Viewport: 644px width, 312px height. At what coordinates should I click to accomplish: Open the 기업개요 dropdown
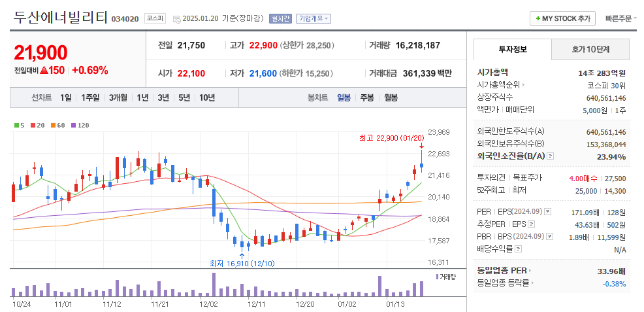click(x=314, y=18)
